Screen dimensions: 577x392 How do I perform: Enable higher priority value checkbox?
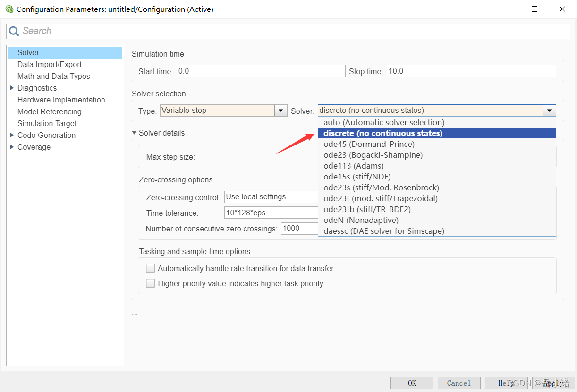(x=150, y=283)
